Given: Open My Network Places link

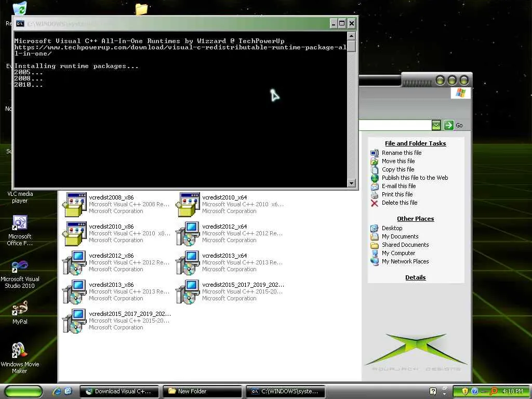Looking at the screenshot, I should [x=405, y=261].
